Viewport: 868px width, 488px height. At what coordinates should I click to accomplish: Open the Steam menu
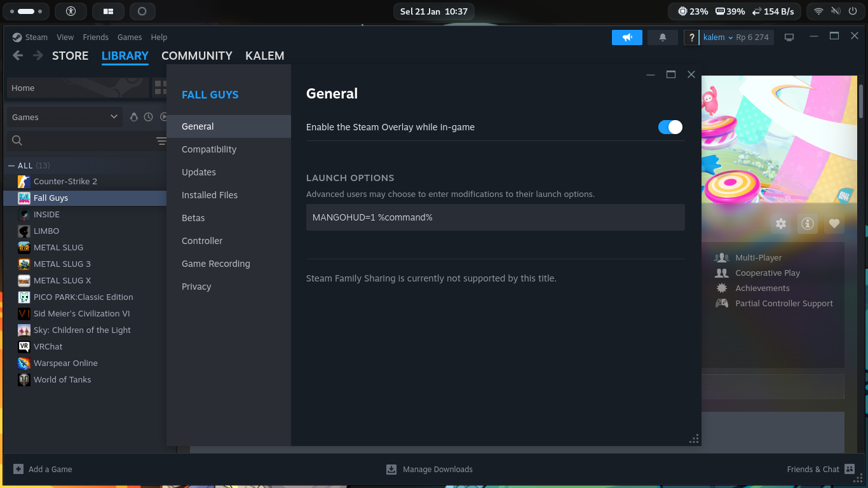coord(36,37)
